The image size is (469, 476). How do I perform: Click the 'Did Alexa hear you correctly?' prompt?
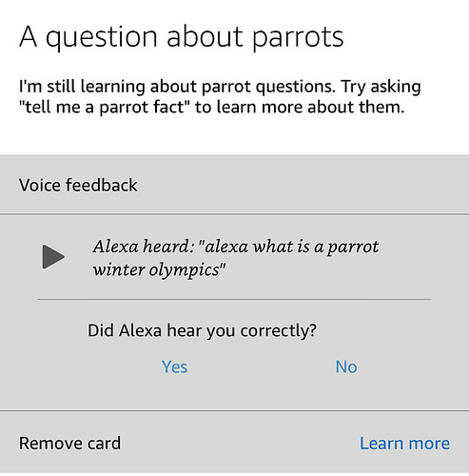pos(202,331)
